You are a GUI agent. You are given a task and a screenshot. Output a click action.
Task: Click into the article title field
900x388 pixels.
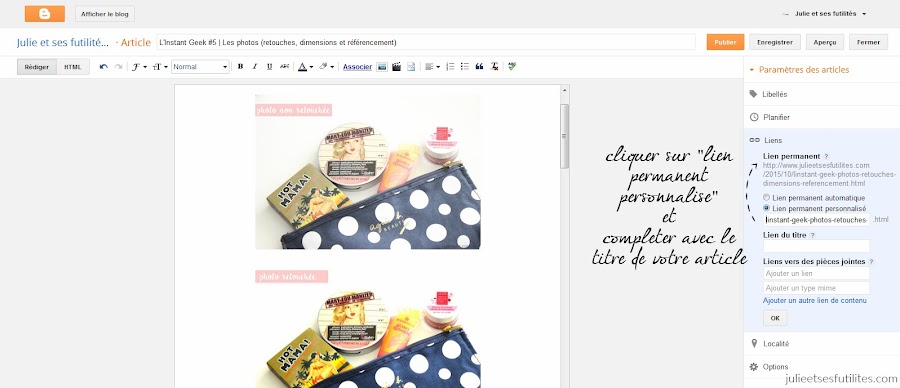tap(425, 42)
